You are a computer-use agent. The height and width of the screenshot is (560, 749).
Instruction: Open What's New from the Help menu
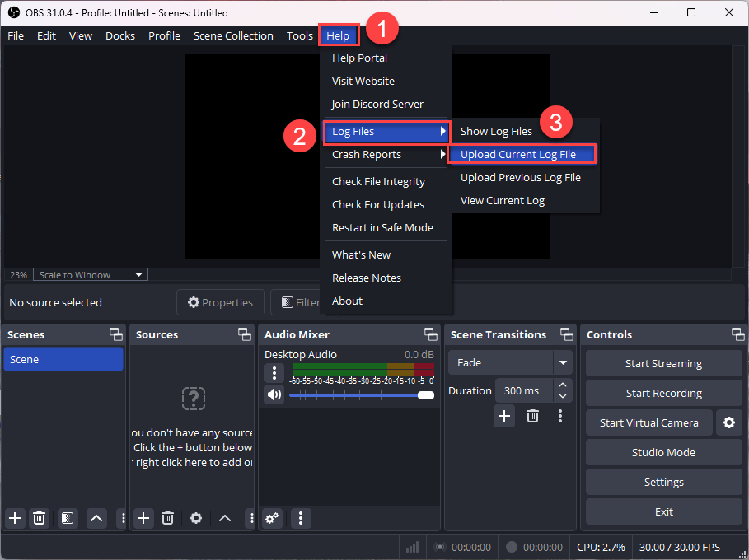point(385,255)
